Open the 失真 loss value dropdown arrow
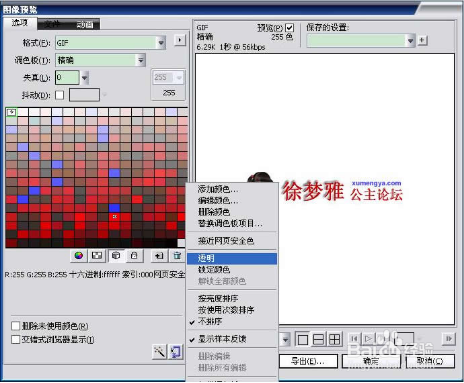This screenshot has width=464, height=383. tap(85, 78)
